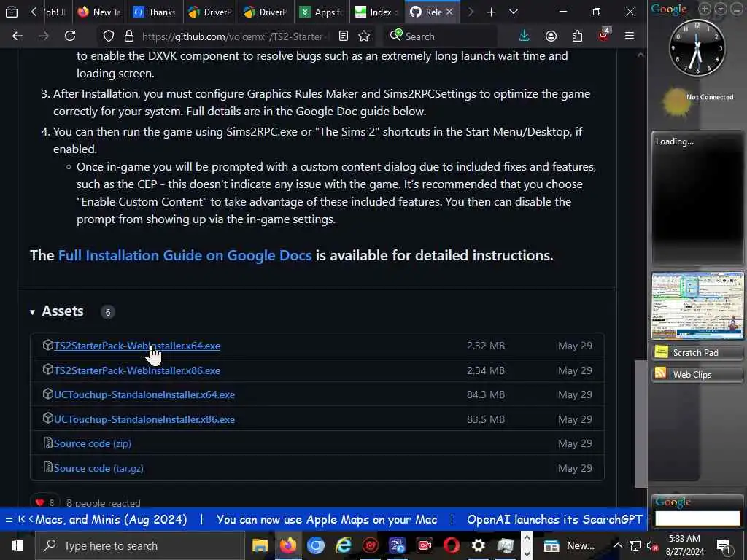Click the page vertical scrollbar thumb
747x560 pixels.
640,424
